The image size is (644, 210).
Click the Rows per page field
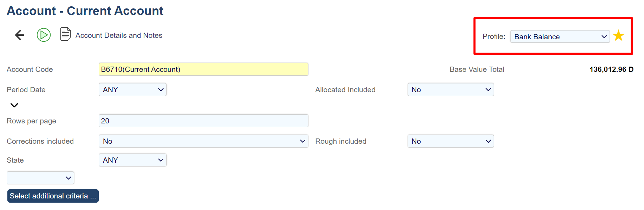[203, 121]
